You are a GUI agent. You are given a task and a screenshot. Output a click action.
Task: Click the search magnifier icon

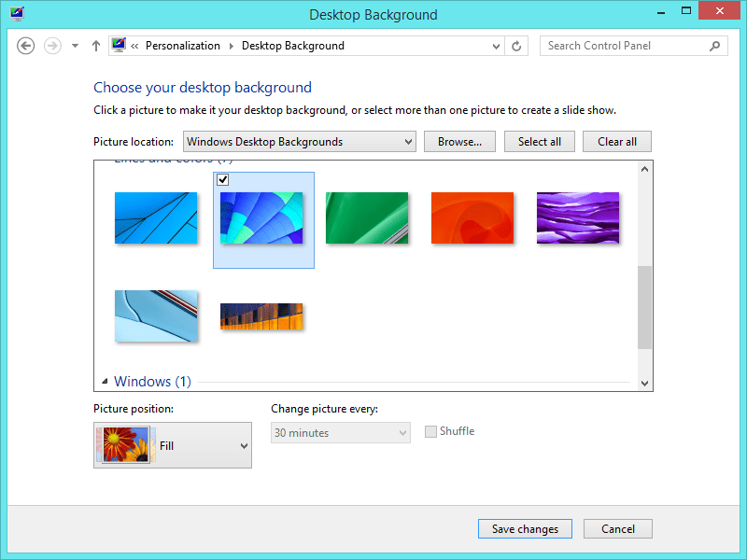[x=715, y=46]
